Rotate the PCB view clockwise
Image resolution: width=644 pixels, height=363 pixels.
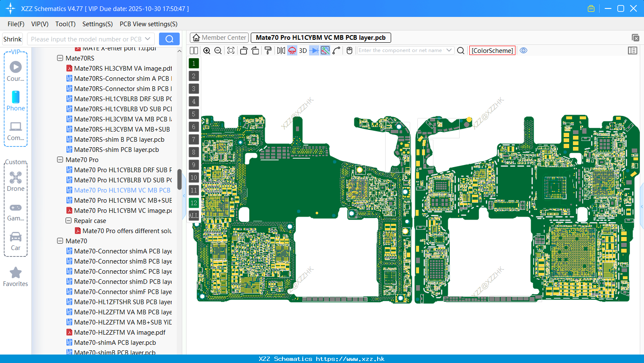(255, 50)
